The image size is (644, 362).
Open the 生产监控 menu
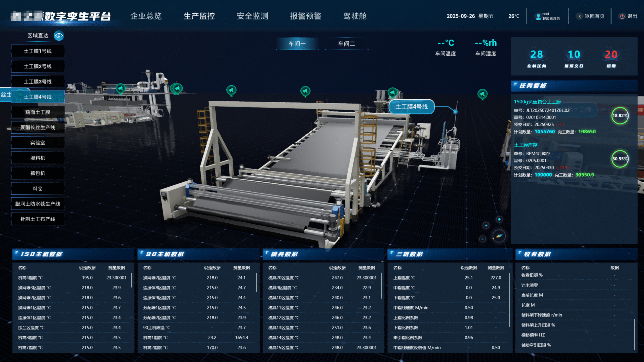tap(199, 16)
